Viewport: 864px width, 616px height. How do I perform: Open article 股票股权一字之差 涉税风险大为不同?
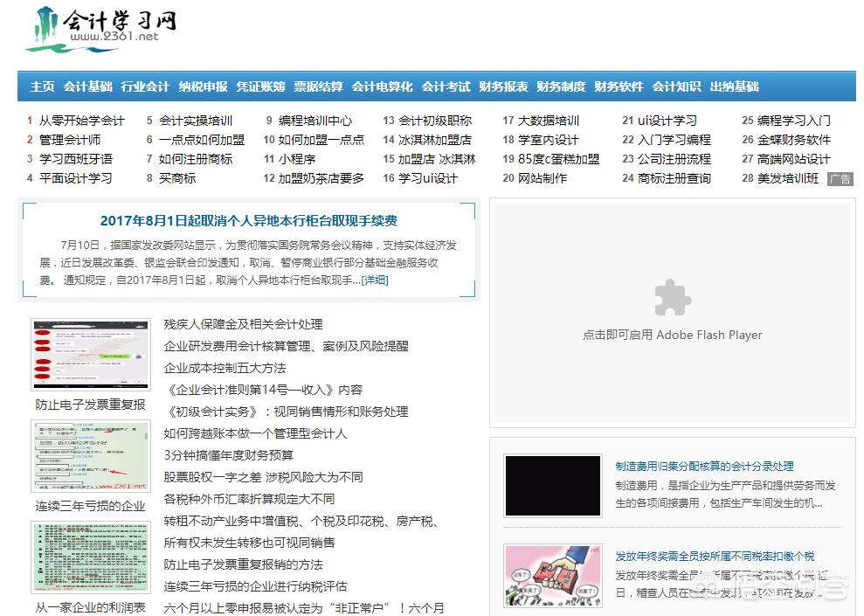[263, 477]
